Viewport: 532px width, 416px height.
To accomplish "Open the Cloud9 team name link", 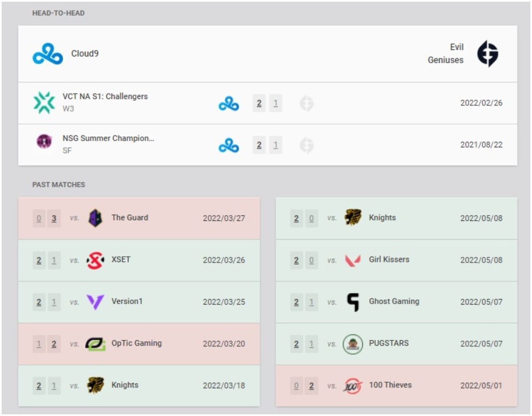I will pos(84,53).
